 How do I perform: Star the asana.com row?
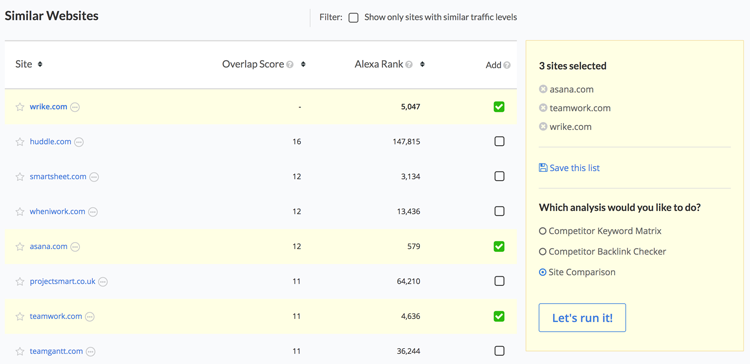pos(20,247)
